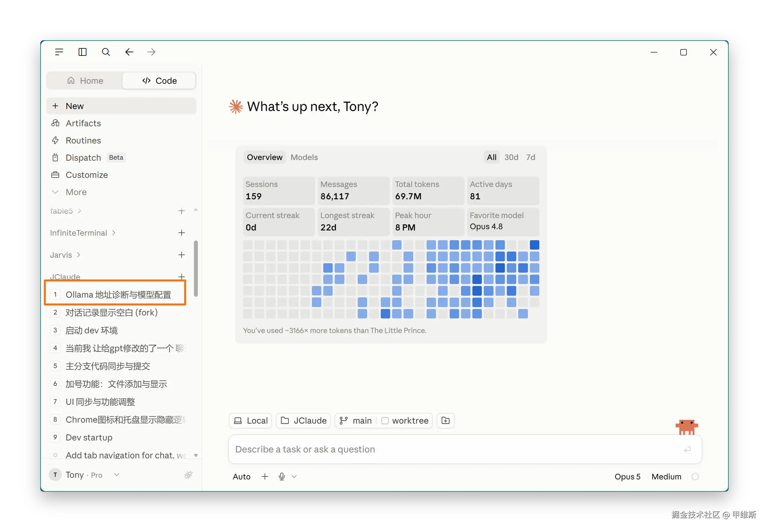Open the hamburger menu icon
Screen dimensions: 769x532
59,52
